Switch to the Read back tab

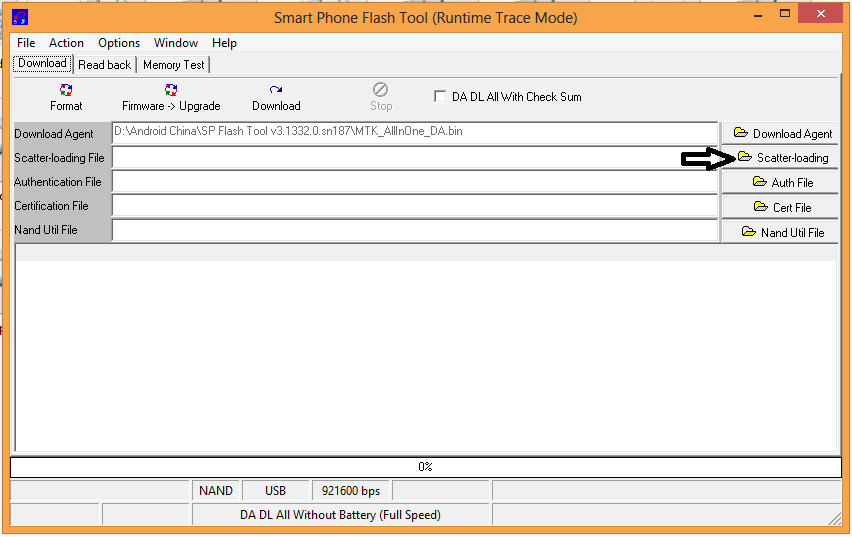coord(104,65)
